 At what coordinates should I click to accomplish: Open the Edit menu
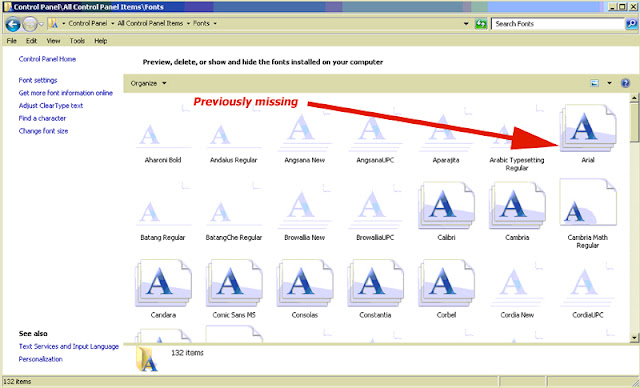tap(31, 41)
